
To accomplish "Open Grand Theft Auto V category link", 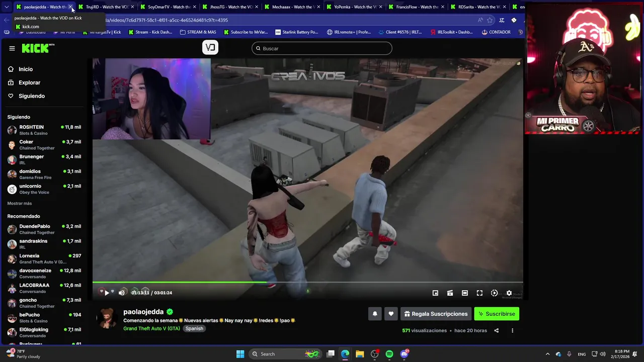I will [x=151, y=328].
